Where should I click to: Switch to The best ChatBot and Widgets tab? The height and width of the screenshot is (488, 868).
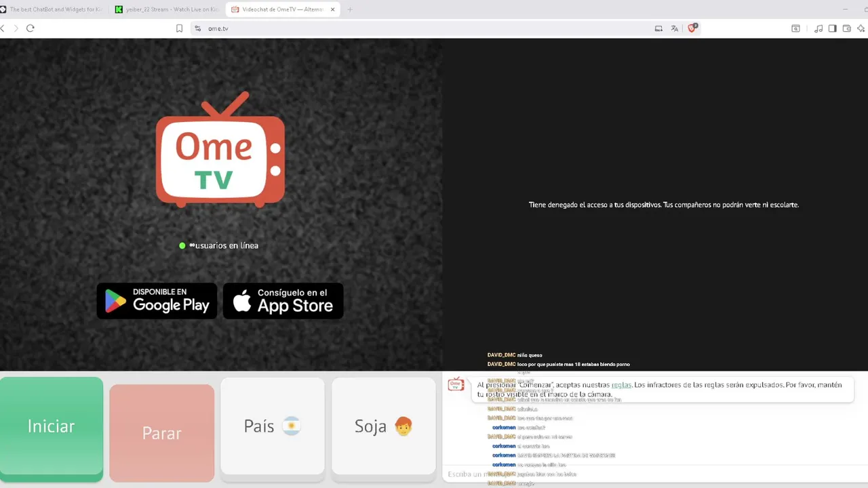coord(53,9)
